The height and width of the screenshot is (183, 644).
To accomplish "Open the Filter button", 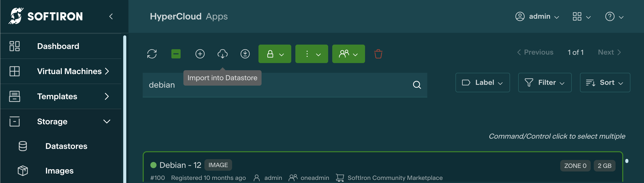I will [545, 83].
